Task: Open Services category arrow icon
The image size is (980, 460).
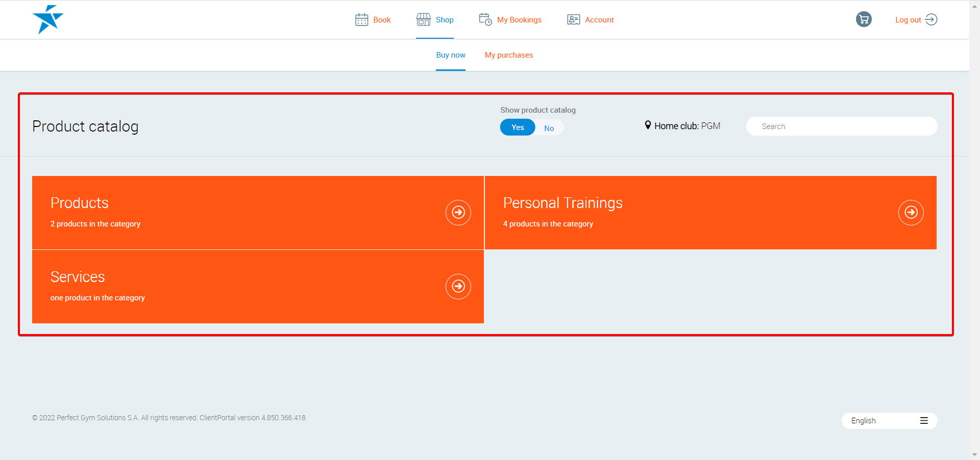Action: pos(458,287)
